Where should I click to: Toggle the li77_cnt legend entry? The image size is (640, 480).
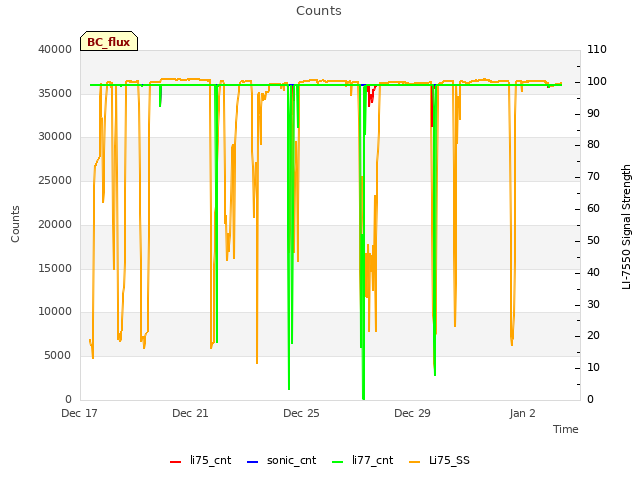(x=362, y=460)
